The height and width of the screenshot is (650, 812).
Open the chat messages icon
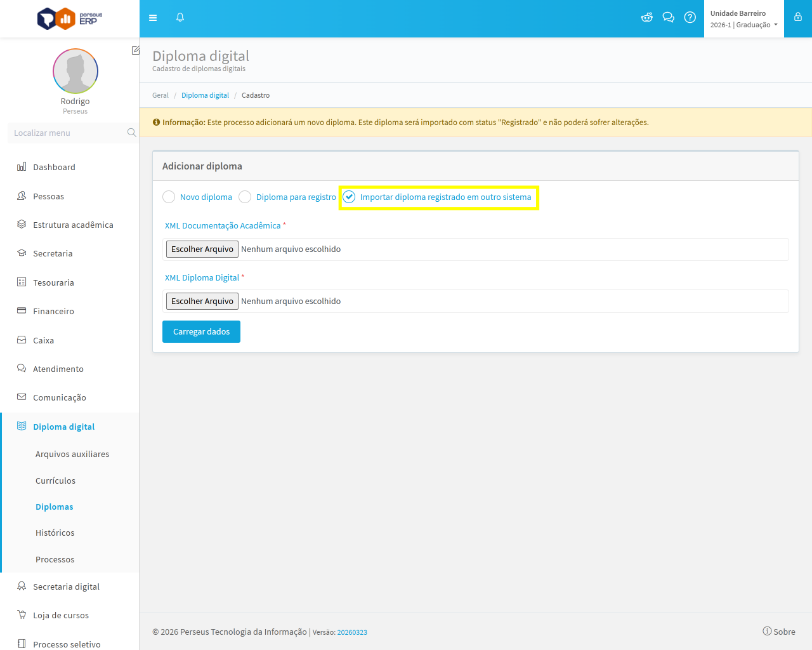[x=668, y=18]
